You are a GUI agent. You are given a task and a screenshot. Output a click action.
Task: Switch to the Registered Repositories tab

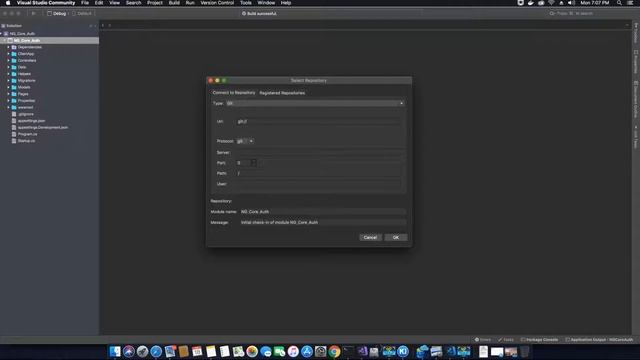(282, 93)
